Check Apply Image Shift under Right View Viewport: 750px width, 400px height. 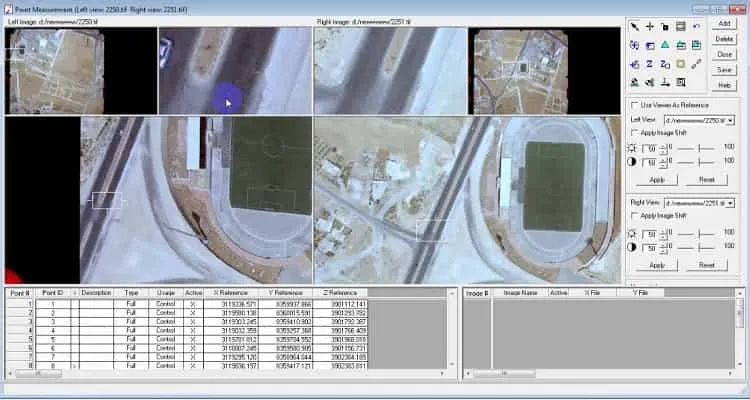click(x=635, y=216)
